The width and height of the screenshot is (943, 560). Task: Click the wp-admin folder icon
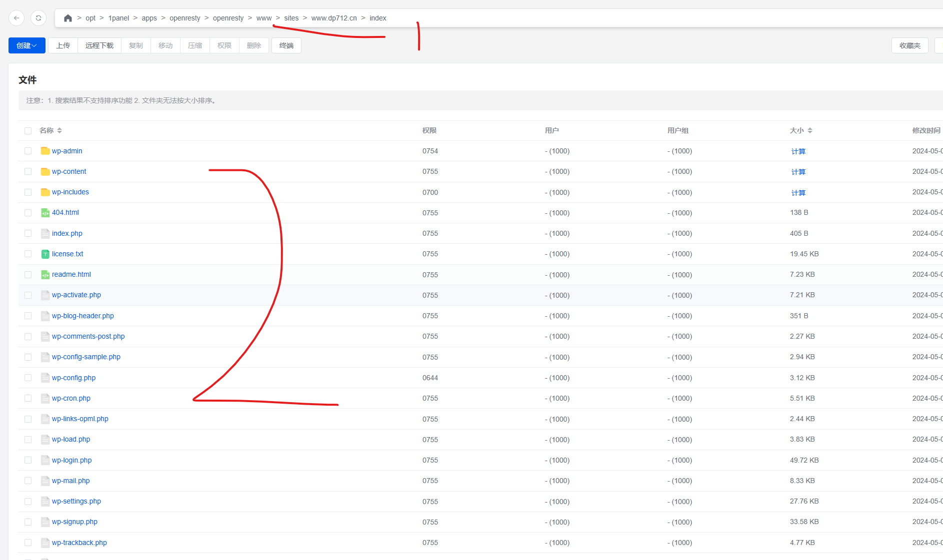(x=45, y=151)
